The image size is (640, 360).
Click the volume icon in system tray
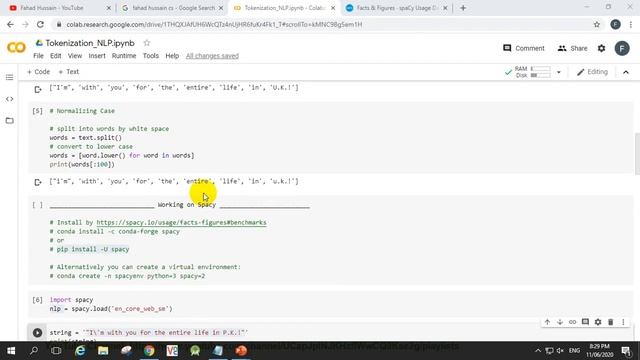click(x=560, y=351)
